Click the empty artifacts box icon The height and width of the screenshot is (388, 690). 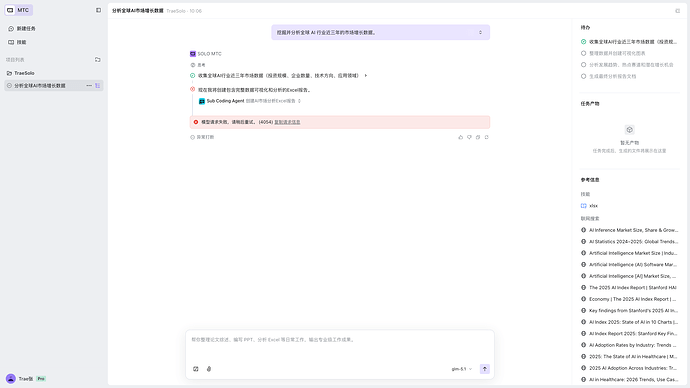point(630,130)
